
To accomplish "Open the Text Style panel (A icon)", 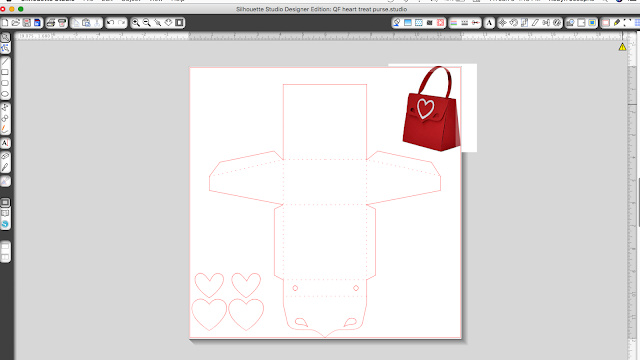I will tap(489, 23).
